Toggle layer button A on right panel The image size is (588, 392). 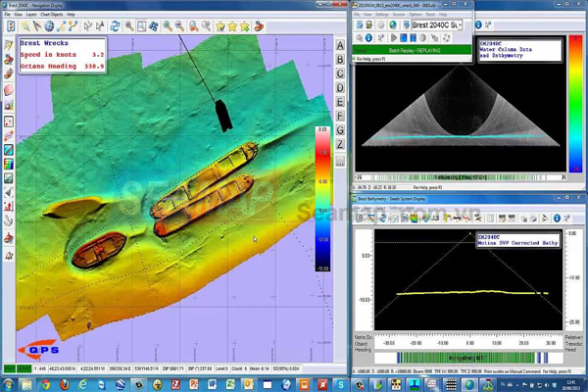[x=340, y=46]
